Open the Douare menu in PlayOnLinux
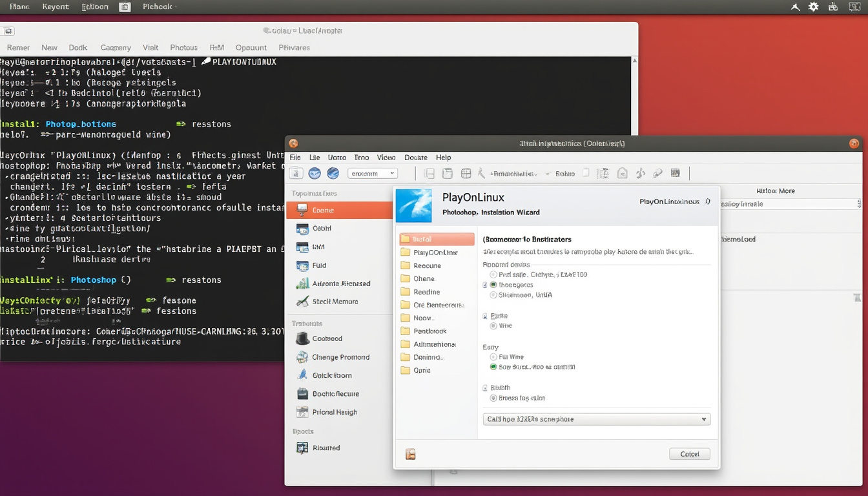 point(416,158)
